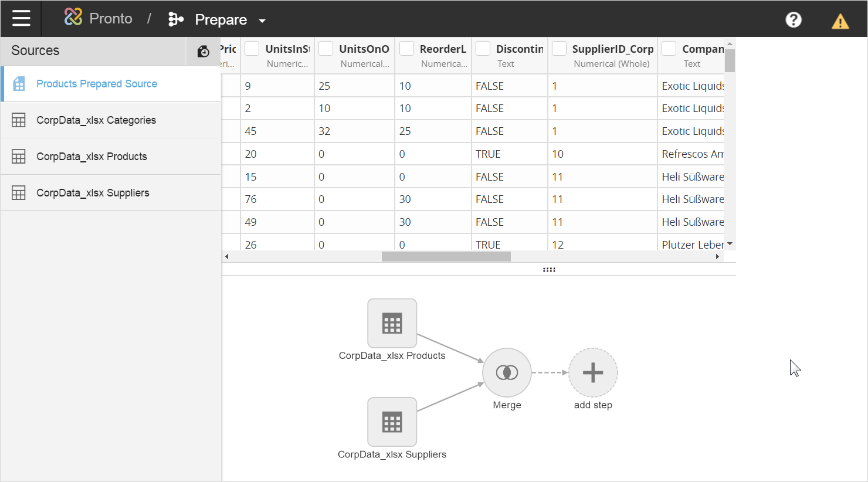Open the help question mark icon
The width and height of the screenshot is (868, 482).
(793, 20)
